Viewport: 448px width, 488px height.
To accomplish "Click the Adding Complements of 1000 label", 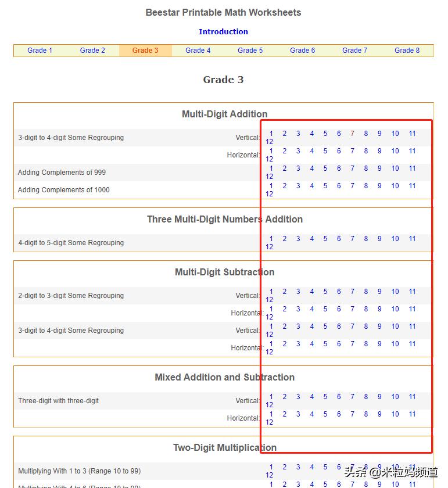I will coord(63,190).
